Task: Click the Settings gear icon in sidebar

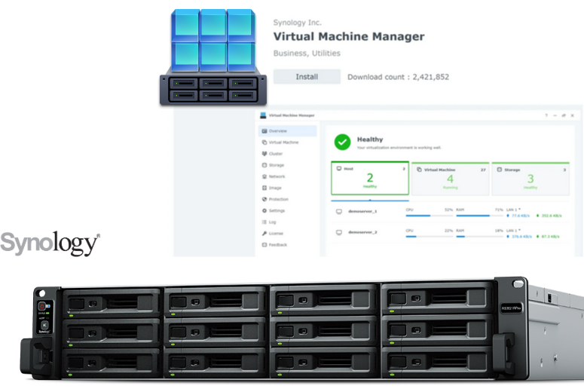Action: click(x=264, y=210)
